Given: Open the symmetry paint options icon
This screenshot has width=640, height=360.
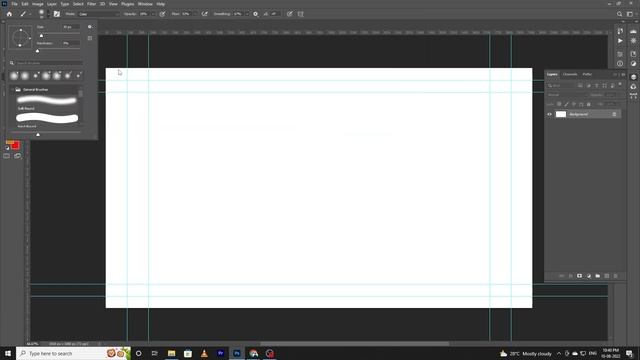Looking at the screenshot, I should pos(301,14).
